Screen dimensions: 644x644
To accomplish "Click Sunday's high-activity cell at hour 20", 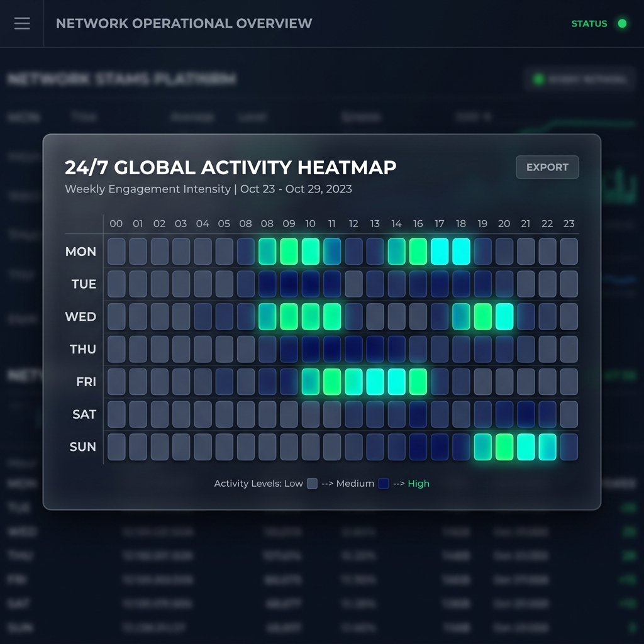I will pyautogui.click(x=504, y=447).
